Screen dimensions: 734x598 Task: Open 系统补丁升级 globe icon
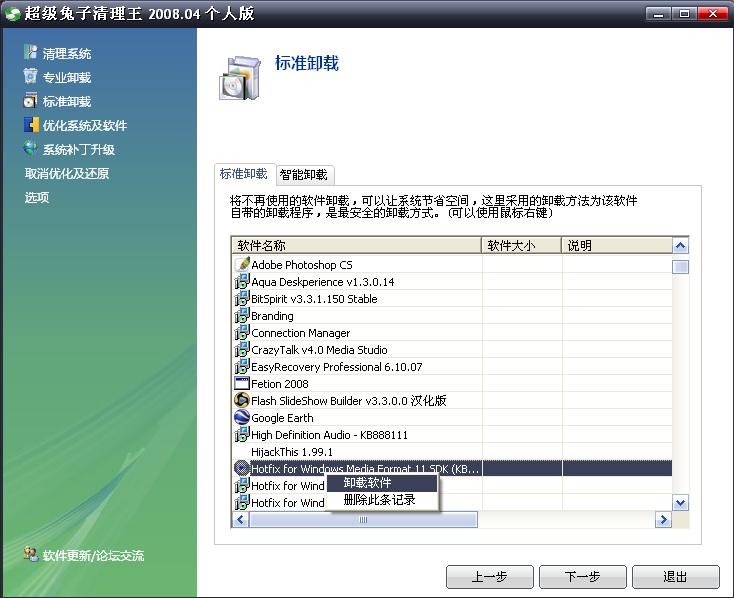pos(31,149)
